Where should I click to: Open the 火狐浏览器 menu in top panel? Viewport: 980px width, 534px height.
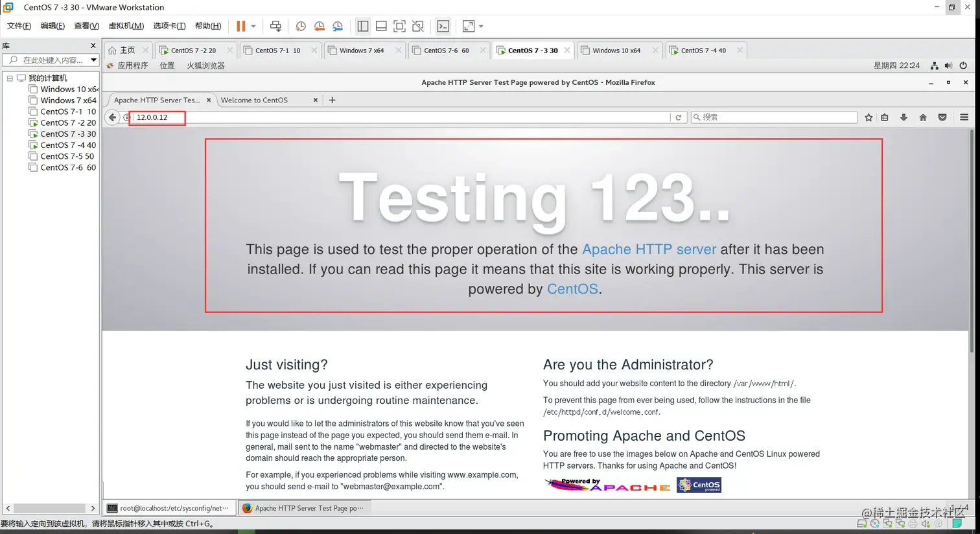205,65
